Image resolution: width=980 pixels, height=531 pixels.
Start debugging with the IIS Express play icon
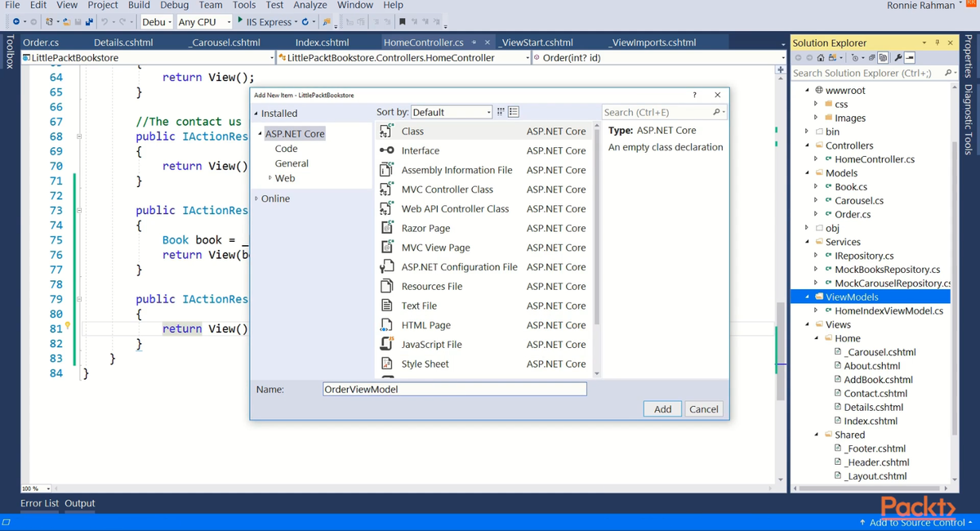point(240,20)
